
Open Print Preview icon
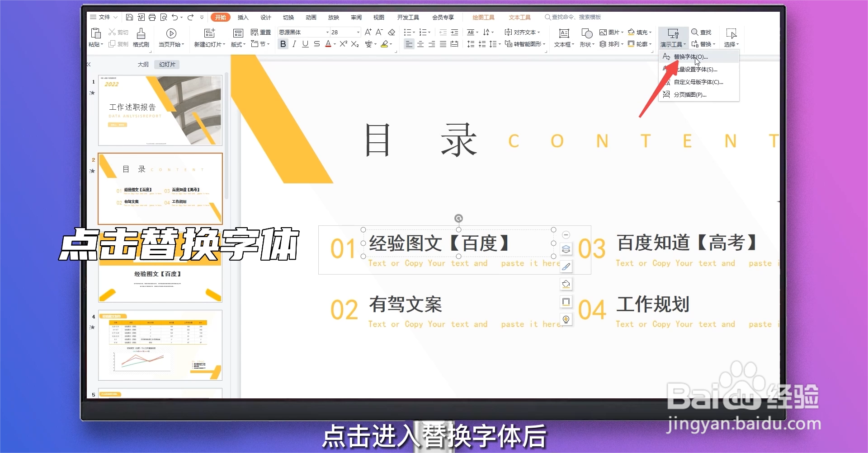(164, 17)
